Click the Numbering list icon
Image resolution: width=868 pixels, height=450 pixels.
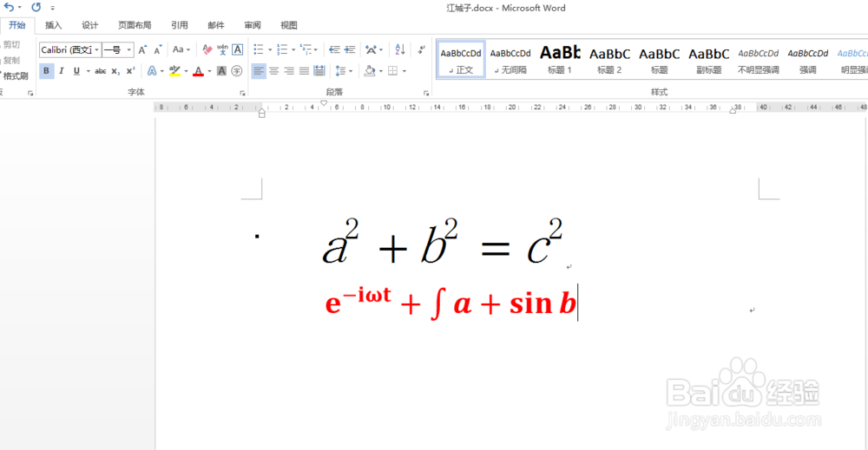pos(282,49)
